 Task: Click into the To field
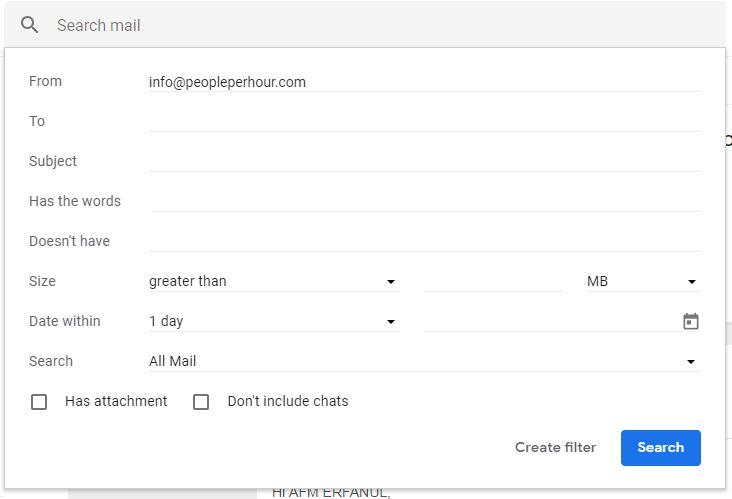[x=424, y=122]
